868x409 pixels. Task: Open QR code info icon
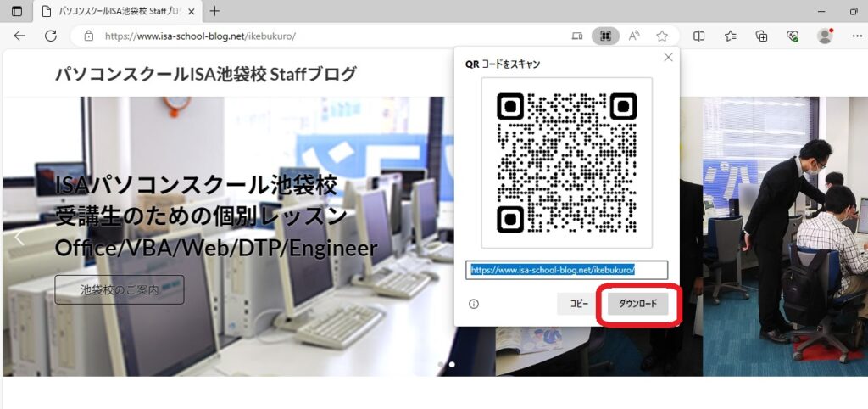pos(474,304)
